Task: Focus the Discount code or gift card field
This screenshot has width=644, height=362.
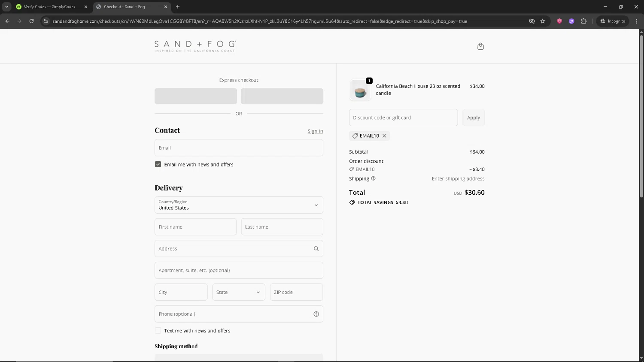Action: click(x=403, y=118)
